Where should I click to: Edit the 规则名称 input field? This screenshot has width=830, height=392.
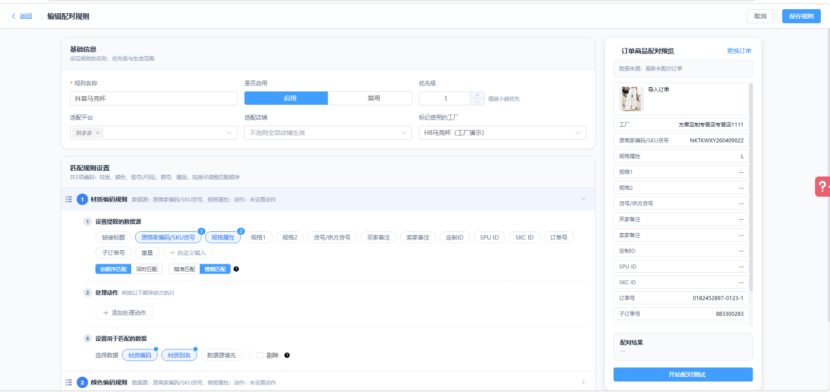(154, 98)
